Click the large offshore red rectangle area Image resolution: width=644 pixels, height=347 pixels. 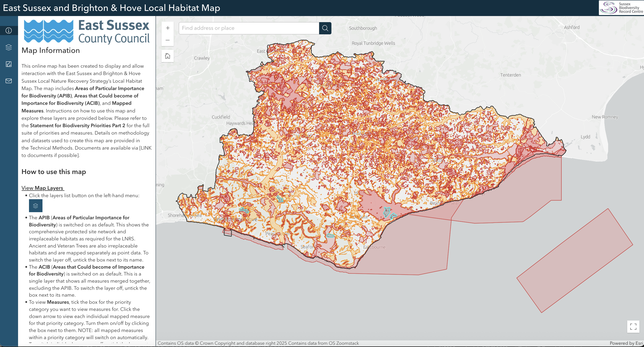coord(575,261)
